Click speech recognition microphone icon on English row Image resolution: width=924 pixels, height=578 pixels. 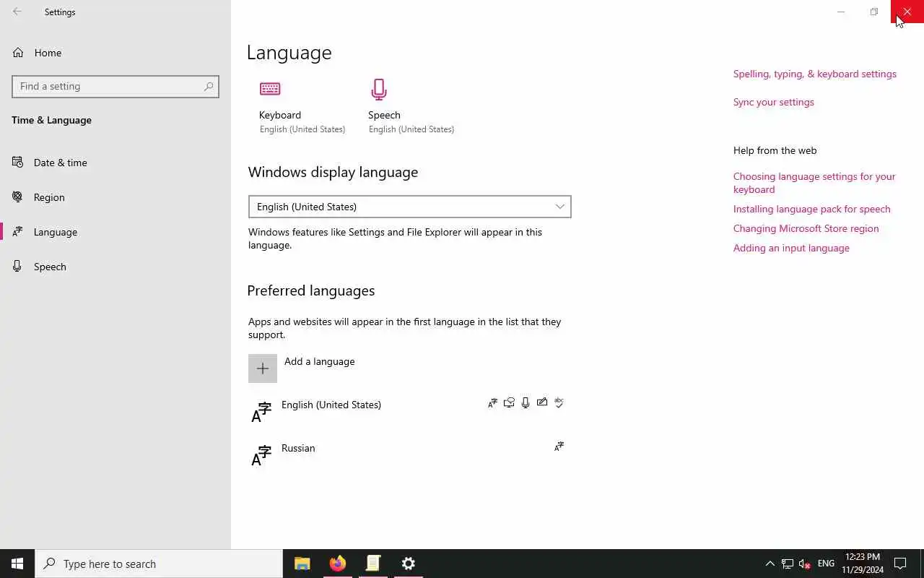526,403
